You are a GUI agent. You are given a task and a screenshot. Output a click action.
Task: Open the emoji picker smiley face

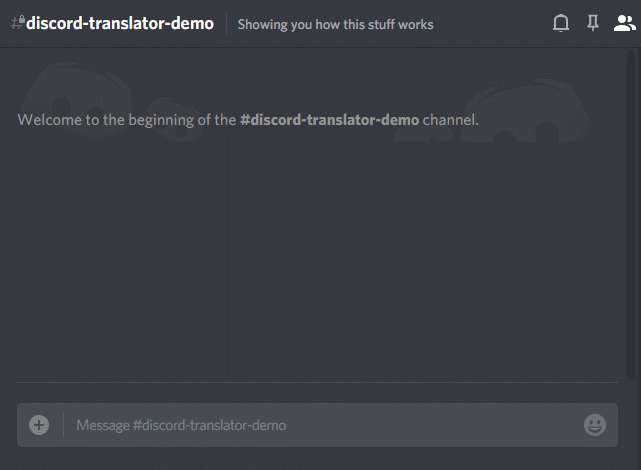pyautogui.click(x=595, y=425)
